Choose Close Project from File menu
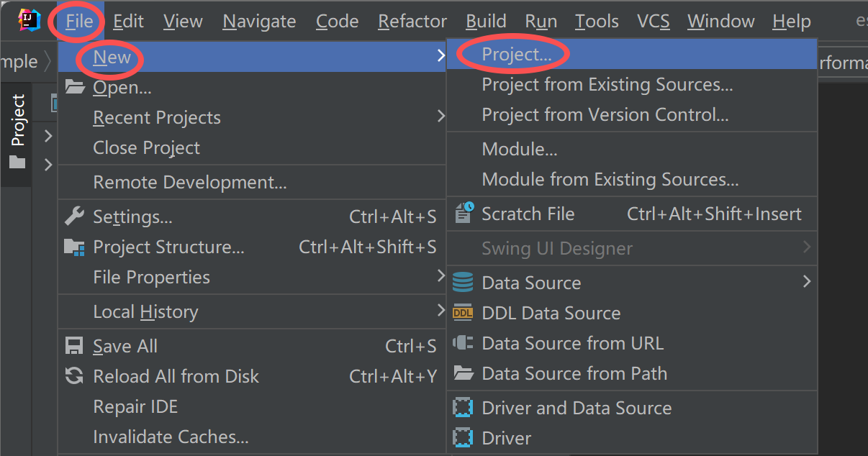868x456 pixels. 146,147
